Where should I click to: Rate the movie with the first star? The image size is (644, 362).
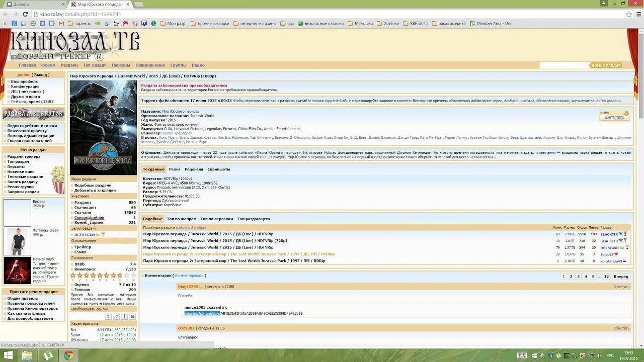pyautogui.click(x=73, y=276)
